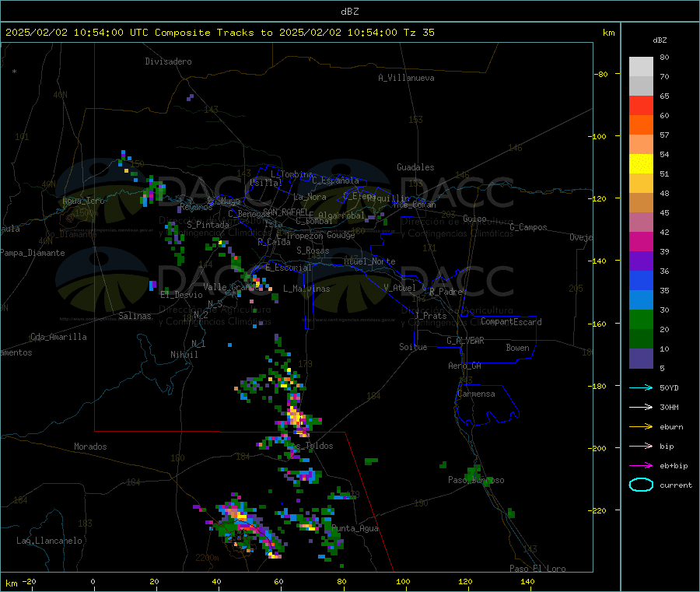700x592 pixels.
Task: Click the V_Atuel map label
Action: 400,288
